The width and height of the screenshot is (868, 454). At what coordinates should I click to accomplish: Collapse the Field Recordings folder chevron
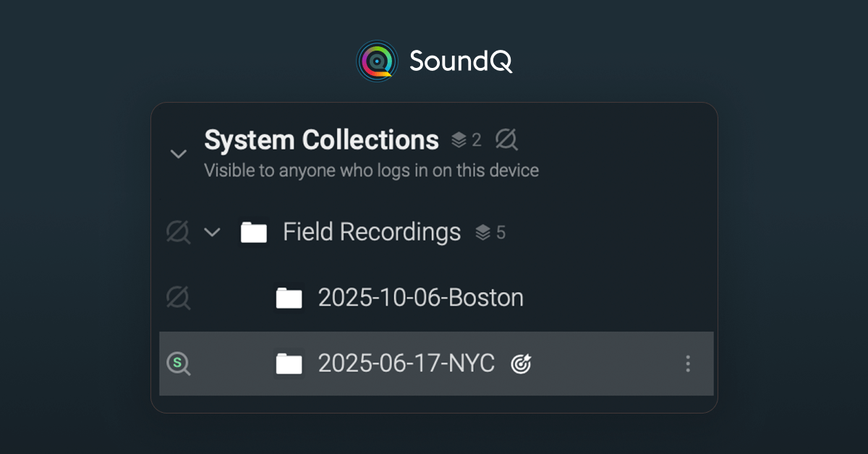212,233
